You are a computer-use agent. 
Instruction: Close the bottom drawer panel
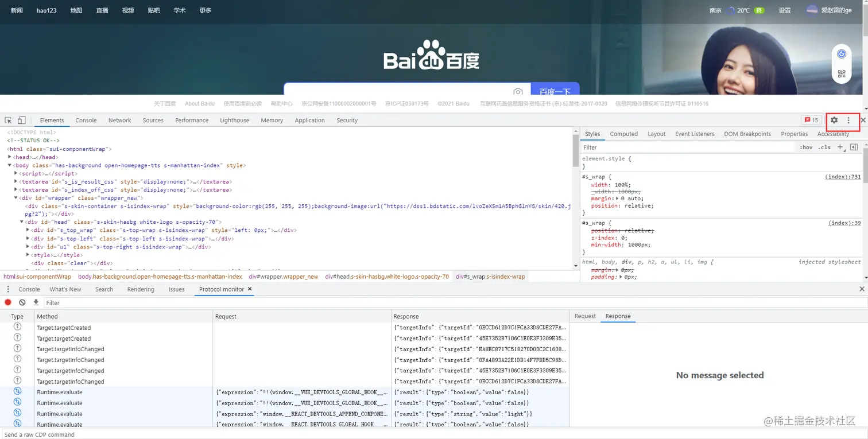click(862, 289)
